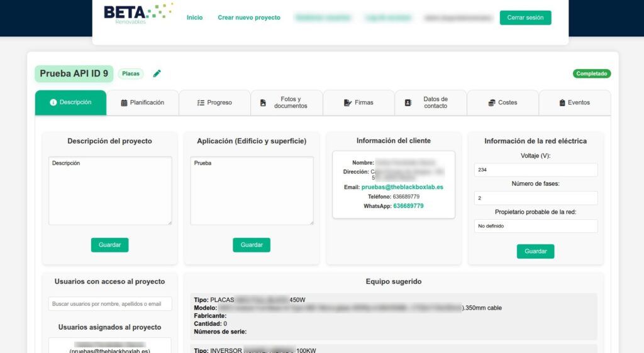Image resolution: width=644 pixels, height=353 pixels.
Task: Save the project description with Guardar
Action: click(109, 245)
